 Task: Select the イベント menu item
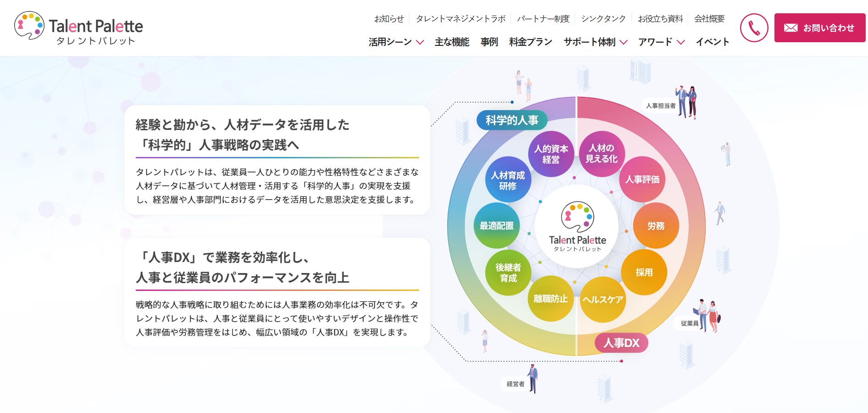coord(712,42)
